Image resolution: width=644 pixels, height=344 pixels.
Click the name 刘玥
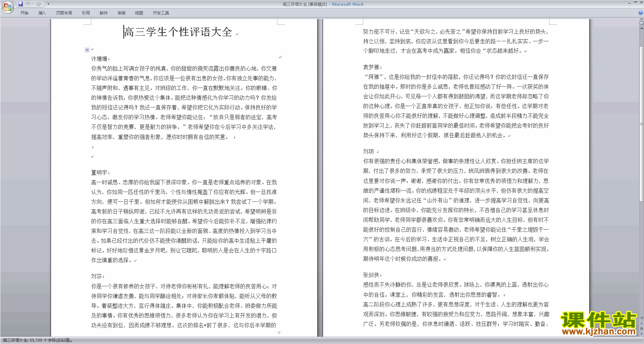point(368,151)
